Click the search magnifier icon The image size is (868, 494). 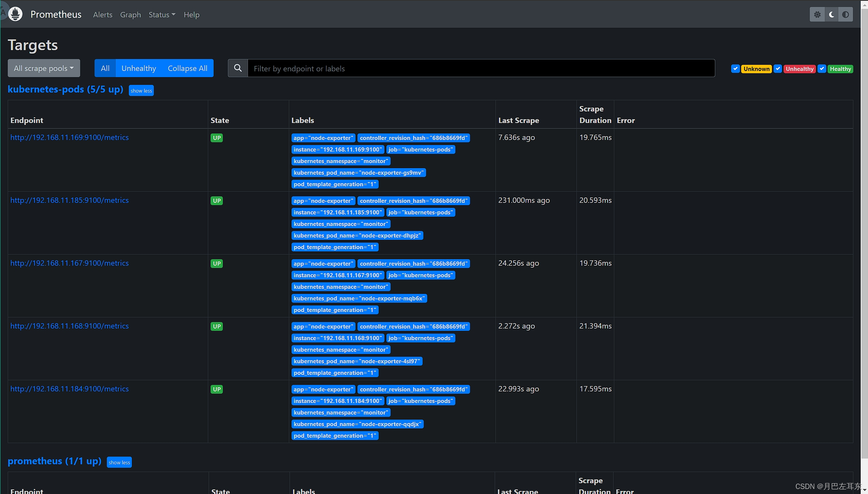coord(238,68)
